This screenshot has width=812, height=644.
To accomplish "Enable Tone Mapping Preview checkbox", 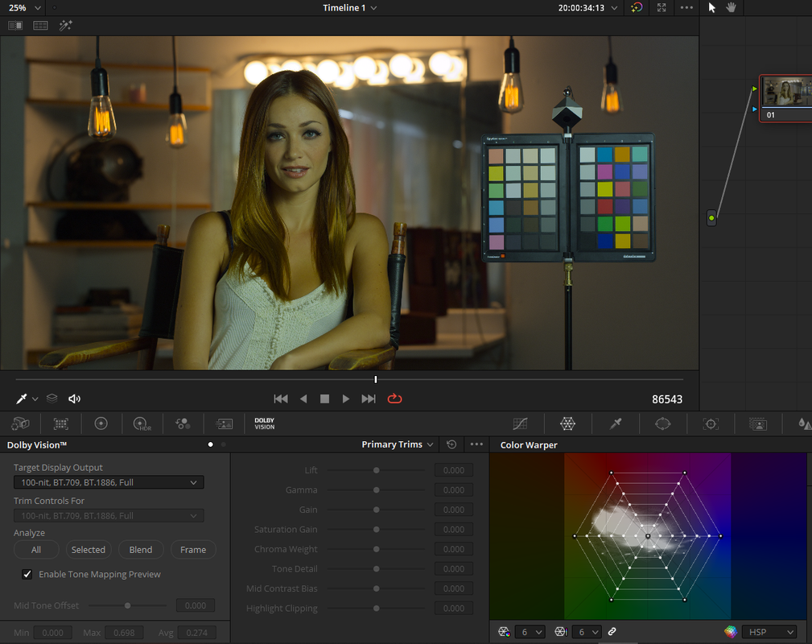I will click(27, 574).
